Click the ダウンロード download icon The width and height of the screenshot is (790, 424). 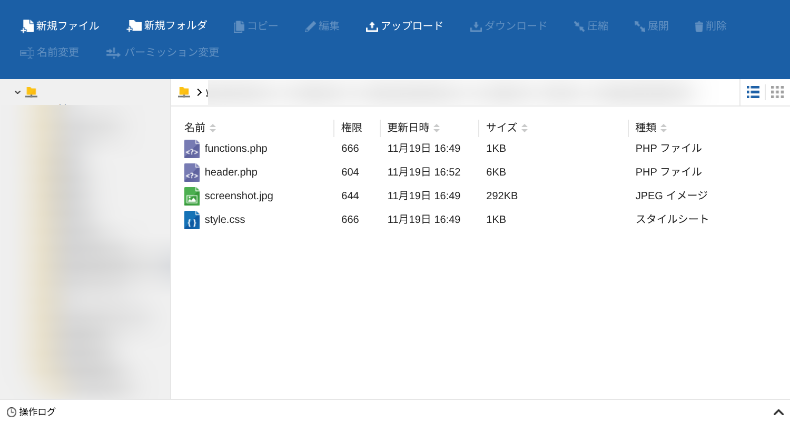[476, 27]
